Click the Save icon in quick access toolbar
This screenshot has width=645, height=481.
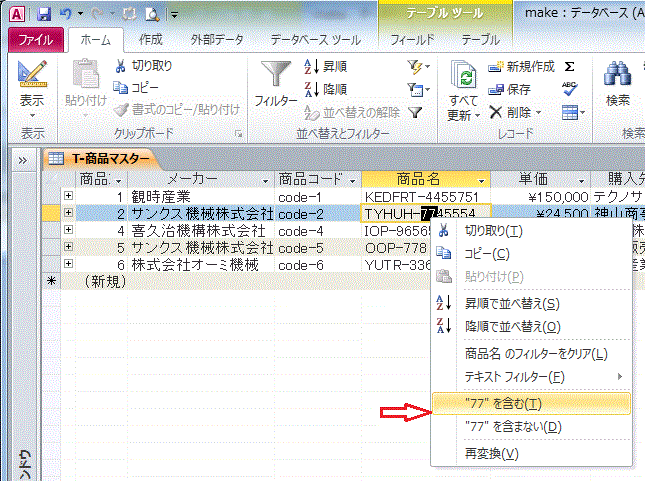pyautogui.click(x=44, y=14)
